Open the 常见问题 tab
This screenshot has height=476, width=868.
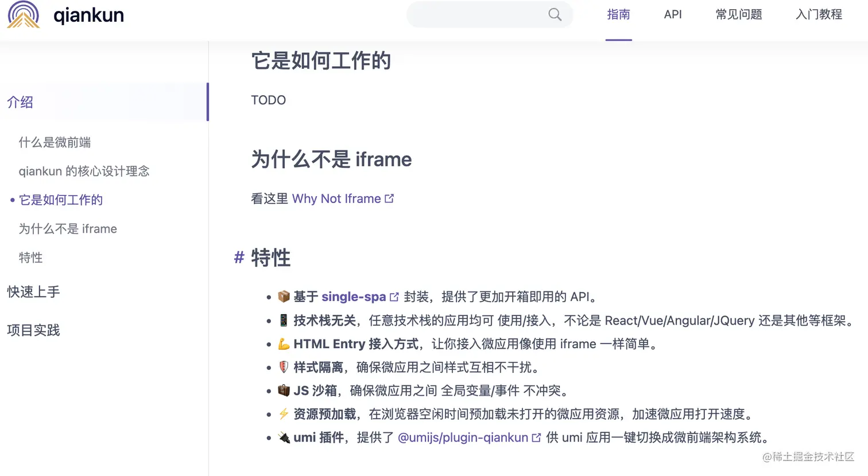click(739, 14)
